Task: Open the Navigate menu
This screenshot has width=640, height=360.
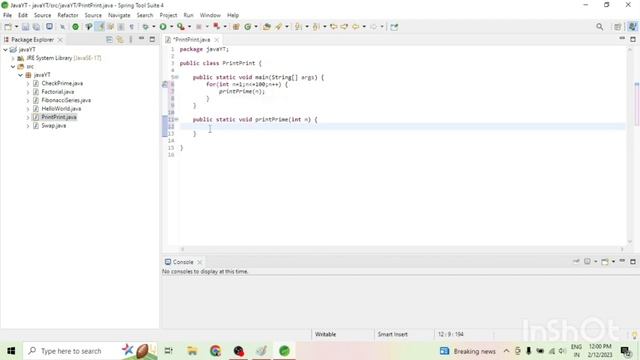Action: [119, 15]
